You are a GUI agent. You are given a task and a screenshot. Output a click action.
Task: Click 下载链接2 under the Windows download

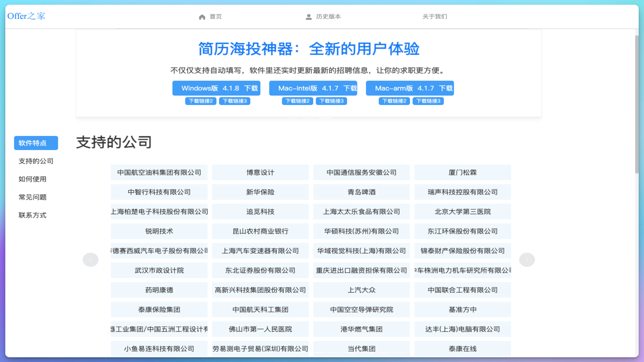click(200, 101)
